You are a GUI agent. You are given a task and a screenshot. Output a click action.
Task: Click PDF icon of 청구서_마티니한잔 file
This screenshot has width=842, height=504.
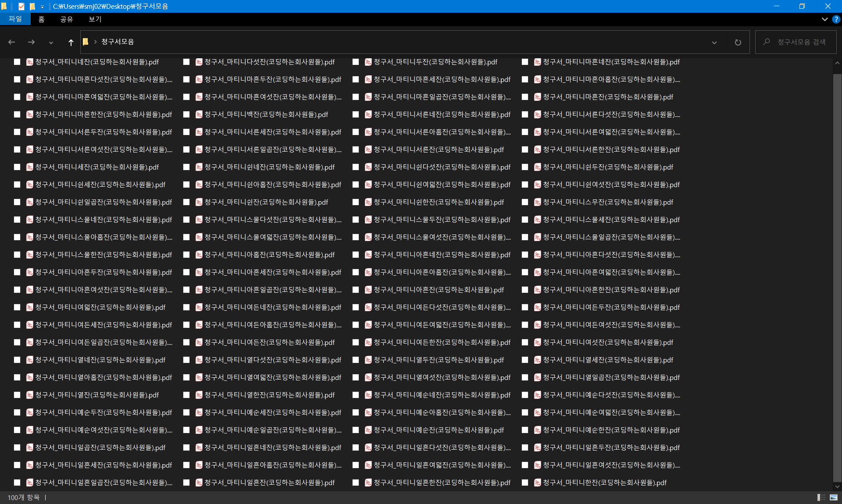coord(538,483)
